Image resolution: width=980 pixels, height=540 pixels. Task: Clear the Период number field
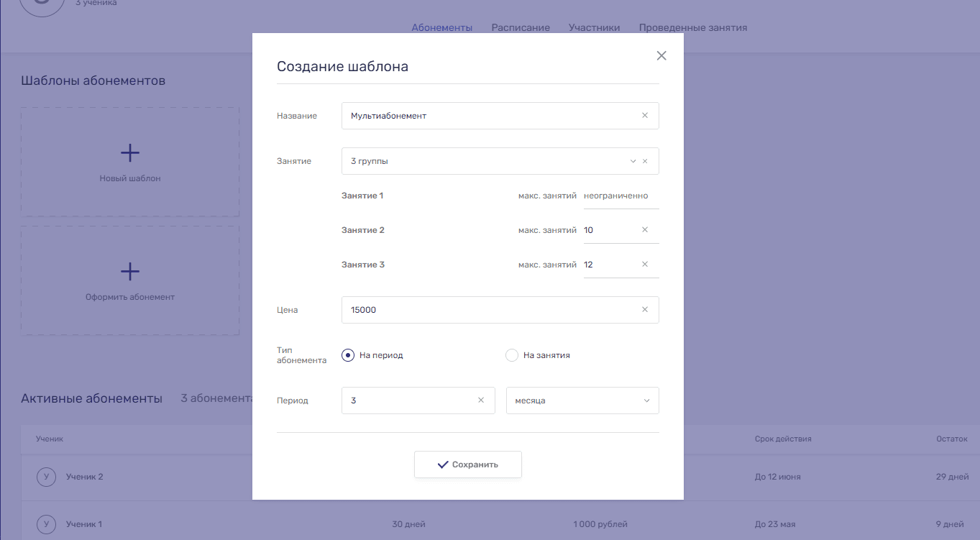point(481,401)
